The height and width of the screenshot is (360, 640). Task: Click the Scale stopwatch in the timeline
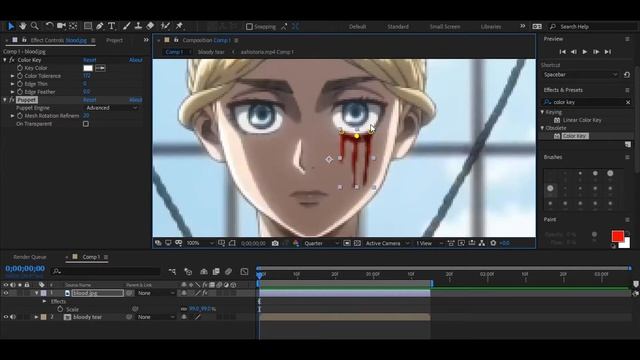pos(60,309)
